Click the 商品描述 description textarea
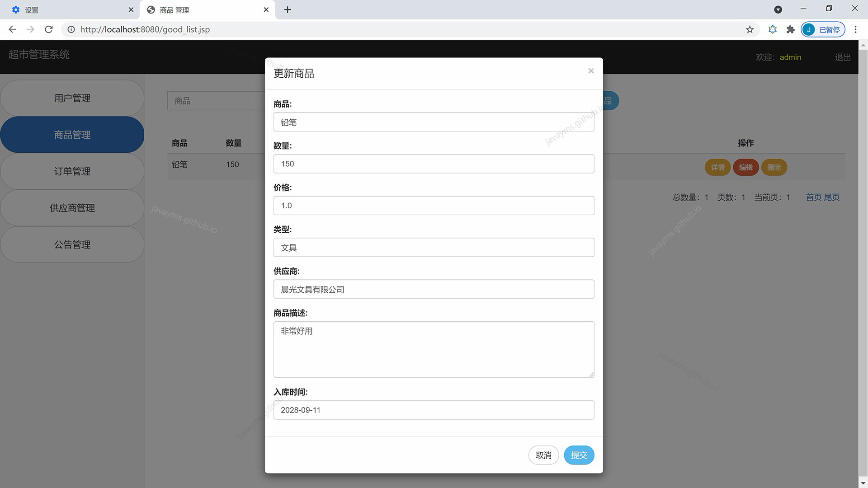This screenshot has height=488, width=868. pyautogui.click(x=433, y=349)
